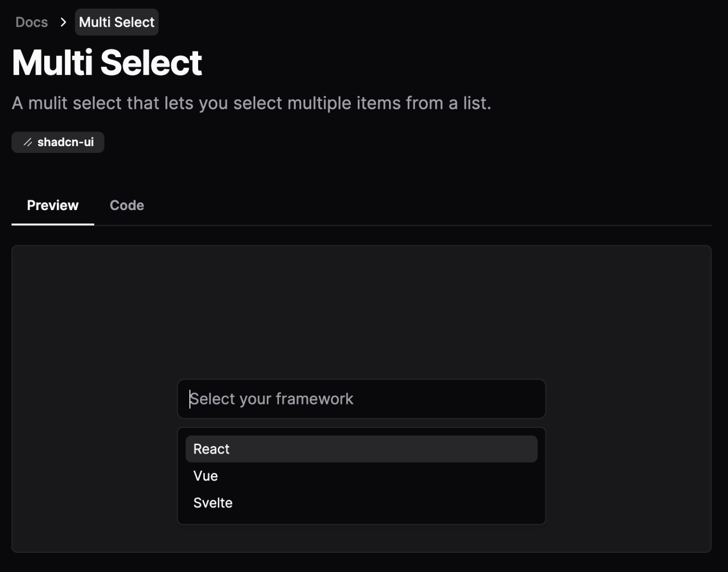Click the options list padding below Svelte

(x=361, y=520)
